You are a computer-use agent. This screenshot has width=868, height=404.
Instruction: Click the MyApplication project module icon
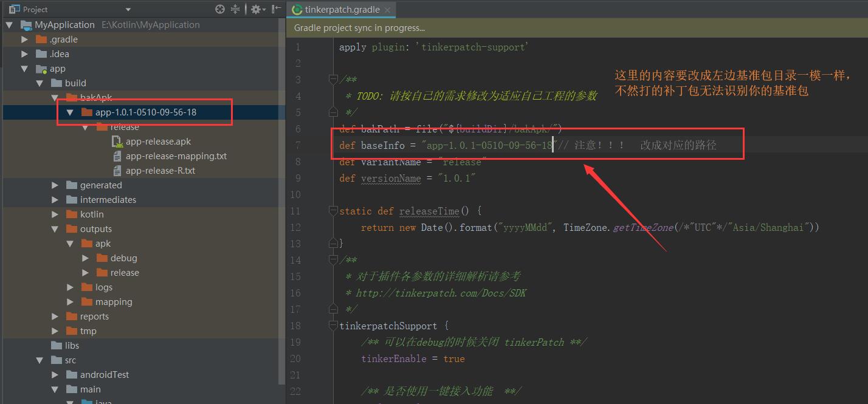pos(26,25)
